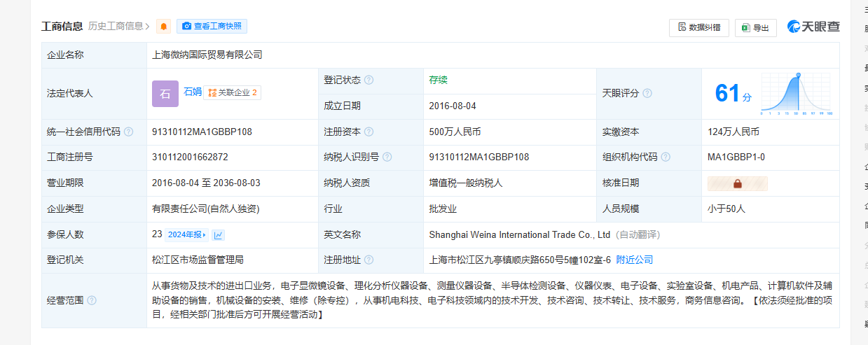Click help icon next to 统一社会信用代码
This screenshot has height=345, width=868.
tap(128, 132)
